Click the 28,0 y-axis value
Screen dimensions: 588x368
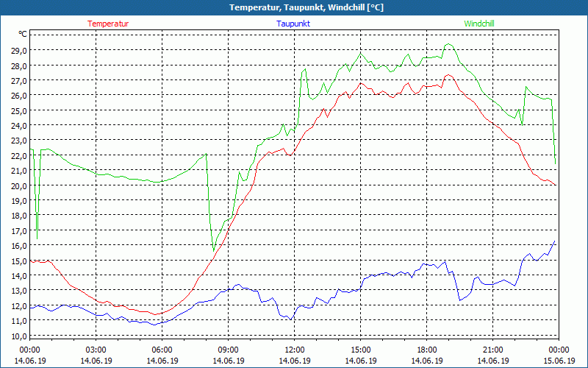(19, 66)
